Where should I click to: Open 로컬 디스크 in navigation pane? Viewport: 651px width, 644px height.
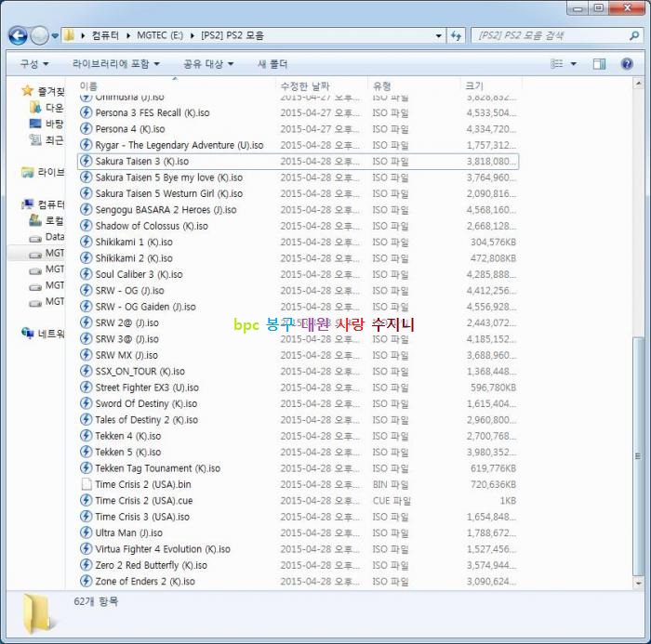46,220
